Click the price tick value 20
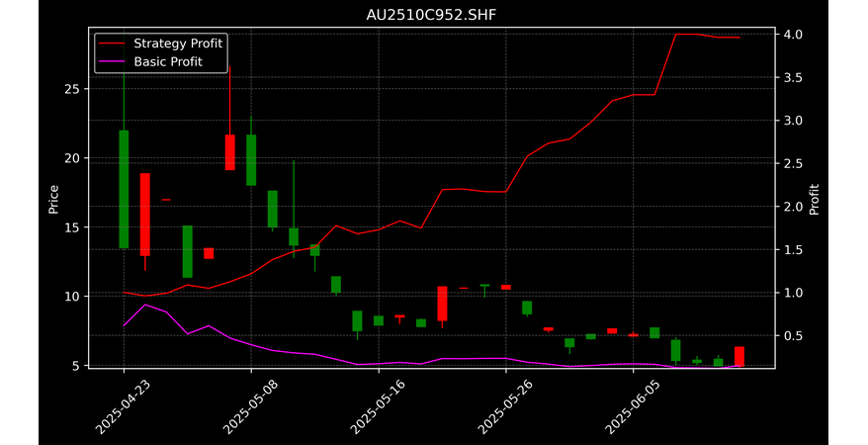Screen dimensions: 868x445 click(x=72, y=158)
